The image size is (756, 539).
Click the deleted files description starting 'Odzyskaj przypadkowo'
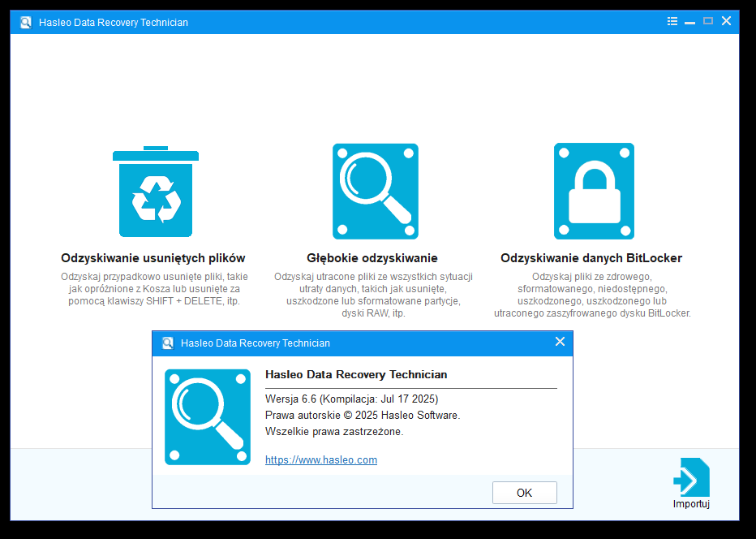coord(154,289)
